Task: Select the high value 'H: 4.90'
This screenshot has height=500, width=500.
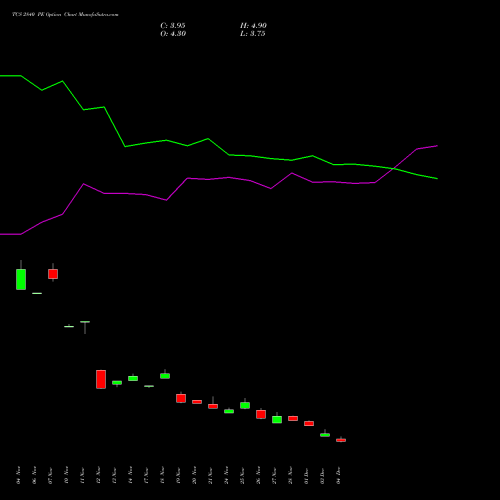Action: pos(253,26)
